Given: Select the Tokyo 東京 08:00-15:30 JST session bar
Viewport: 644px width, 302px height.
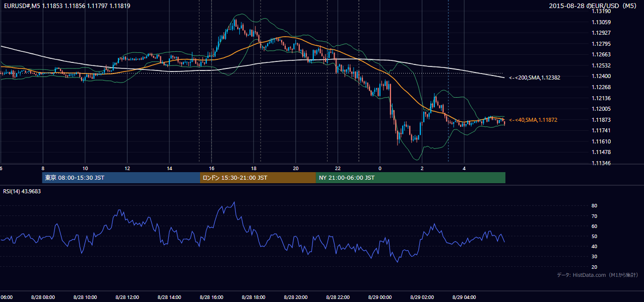Looking at the screenshot, I should point(121,178).
